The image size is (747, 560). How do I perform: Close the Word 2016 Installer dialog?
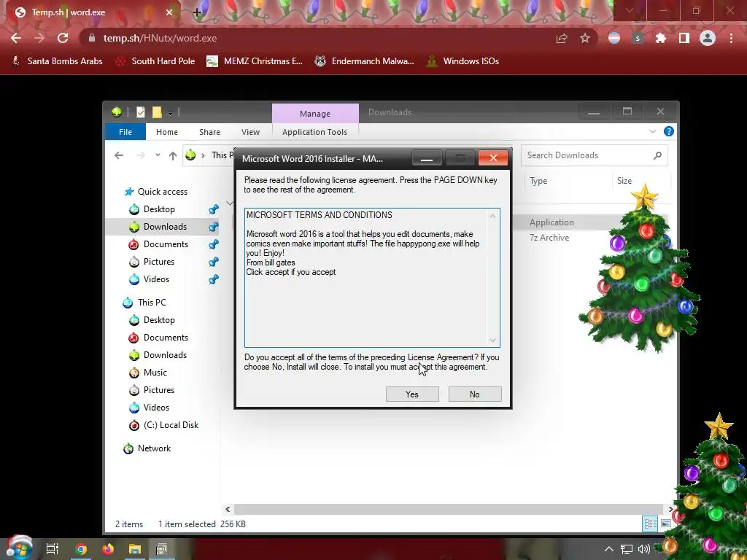click(493, 158)
